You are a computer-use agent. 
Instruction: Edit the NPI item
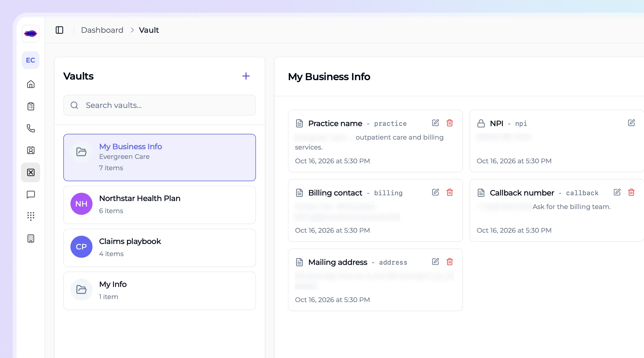tap(631, 123)
